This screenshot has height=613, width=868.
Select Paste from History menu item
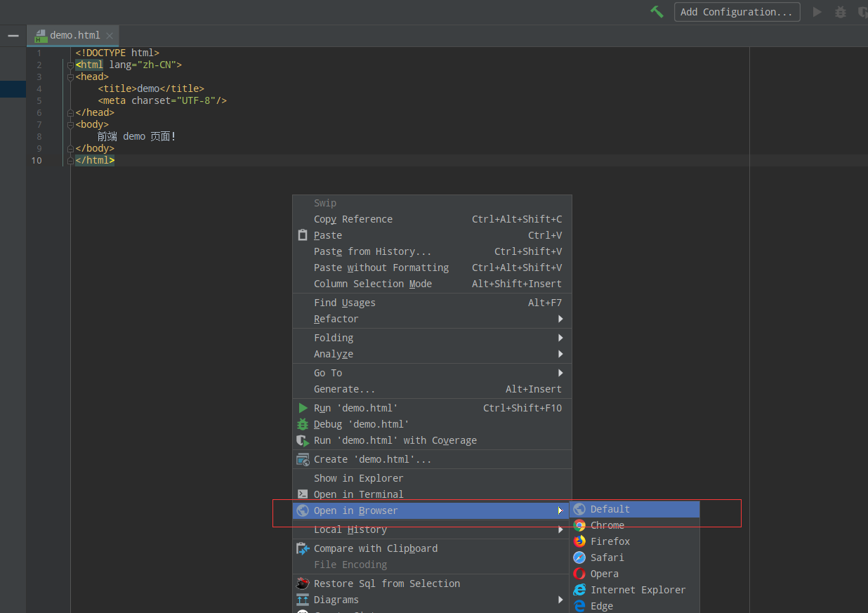pos(432,251)
